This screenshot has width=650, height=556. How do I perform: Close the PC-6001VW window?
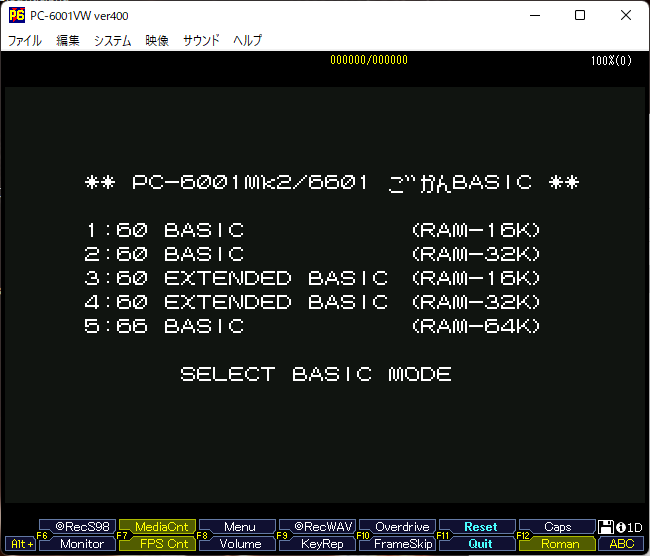click(626, 15)
